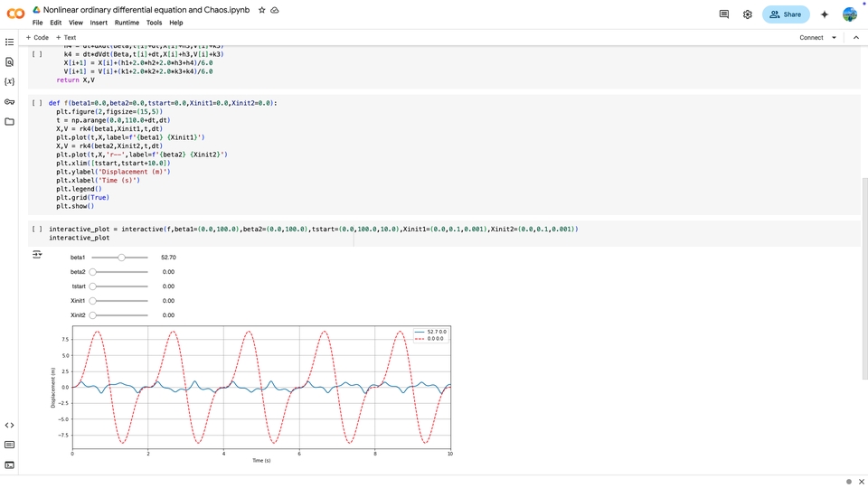Open settings gear icon

748,14
